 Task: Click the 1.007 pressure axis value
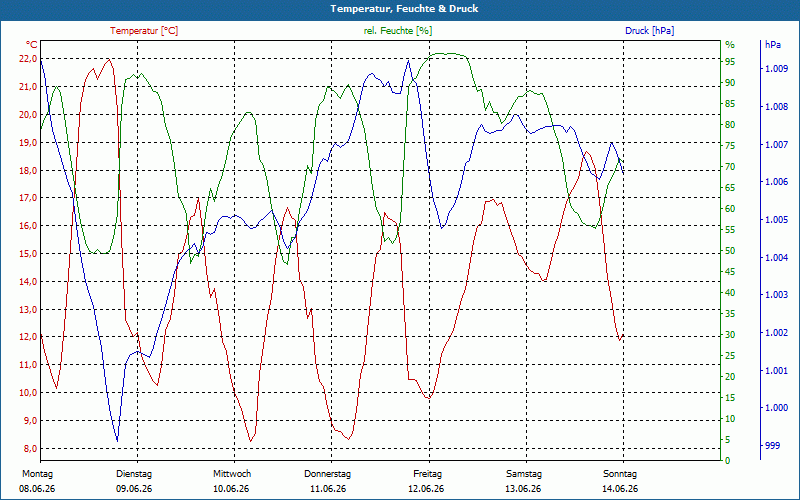pos(776,144)
